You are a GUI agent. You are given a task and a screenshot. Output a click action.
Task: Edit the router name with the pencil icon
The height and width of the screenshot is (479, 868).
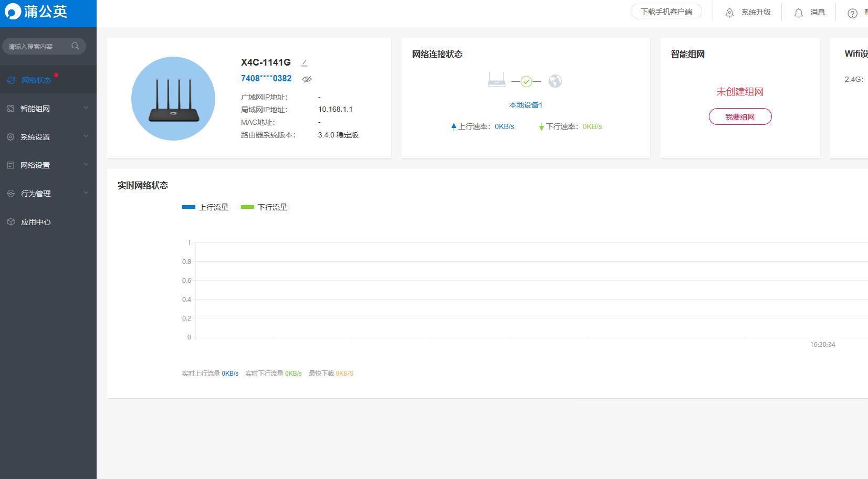[x=304, y=62]
